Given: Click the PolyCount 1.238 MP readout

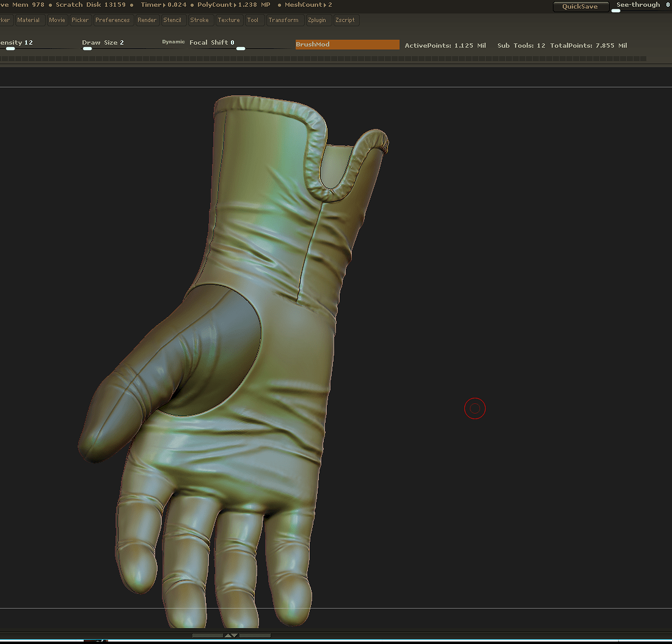Looking at the screenshot, I should (234, 5).
